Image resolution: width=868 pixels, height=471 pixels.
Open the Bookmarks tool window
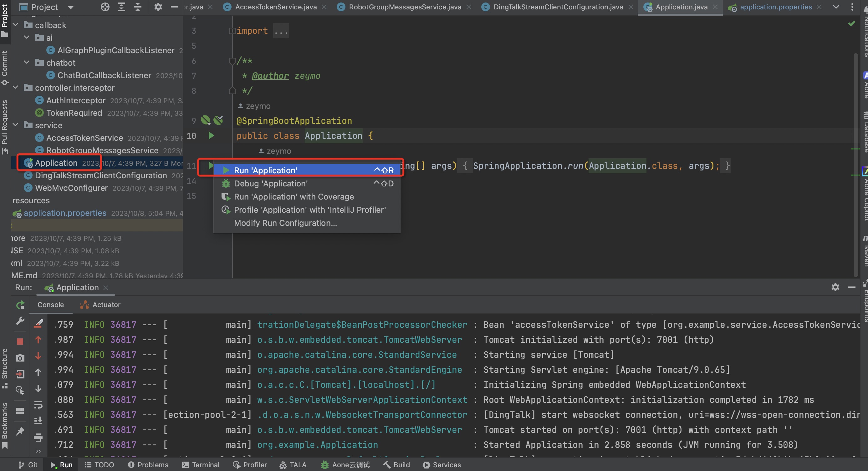coord(5,425)
